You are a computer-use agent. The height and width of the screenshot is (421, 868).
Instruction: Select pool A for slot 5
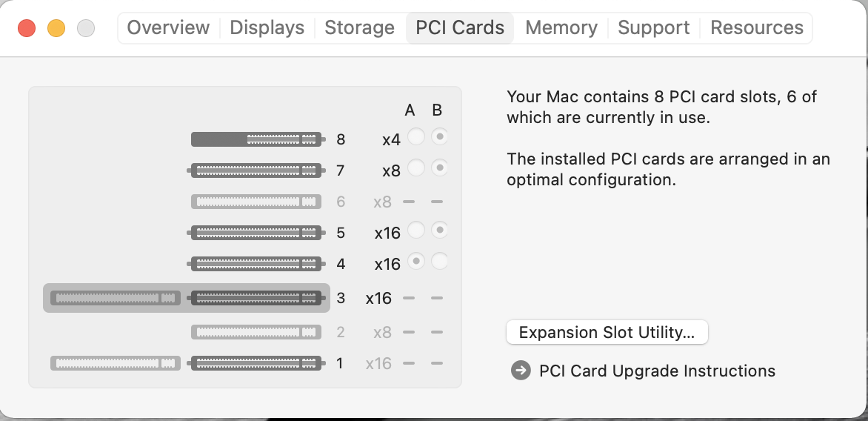tap(416, 231)
